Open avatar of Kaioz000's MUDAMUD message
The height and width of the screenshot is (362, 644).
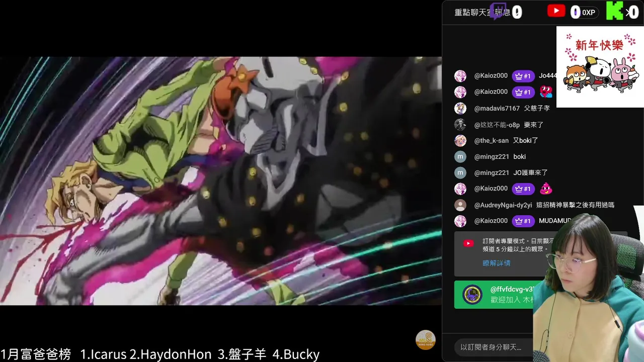click(460, 221)
